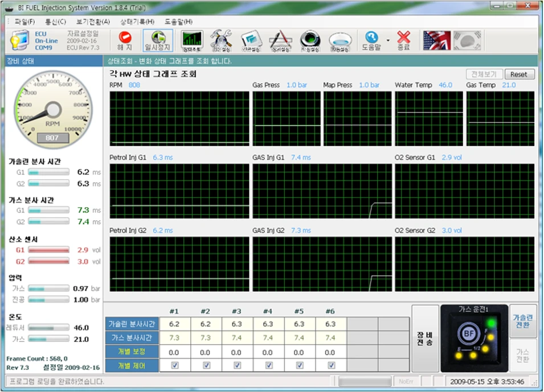Open the round black lens settings icon
544x392 pixels.
310,41
